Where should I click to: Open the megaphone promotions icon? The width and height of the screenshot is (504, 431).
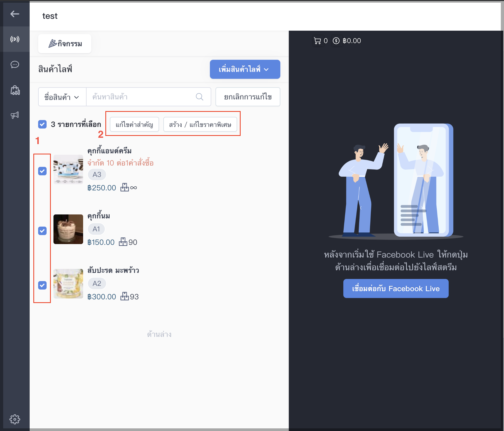coord(15,115)
